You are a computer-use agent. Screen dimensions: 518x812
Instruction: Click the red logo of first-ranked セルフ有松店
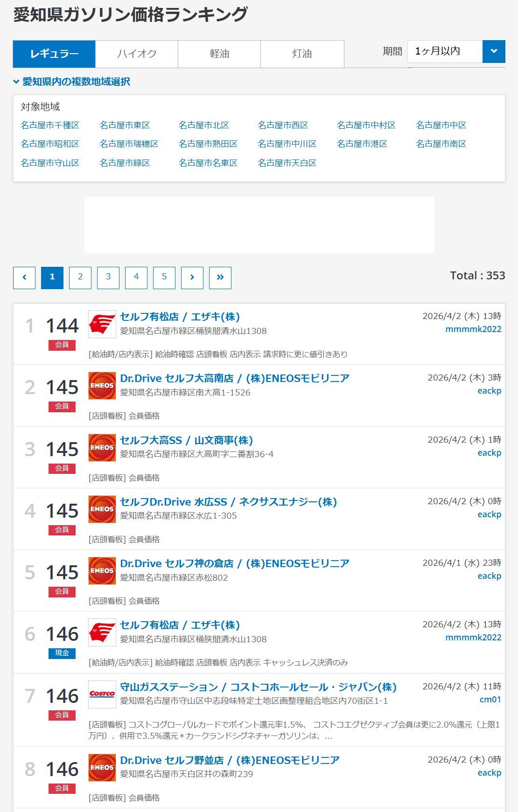click(102, 324)
